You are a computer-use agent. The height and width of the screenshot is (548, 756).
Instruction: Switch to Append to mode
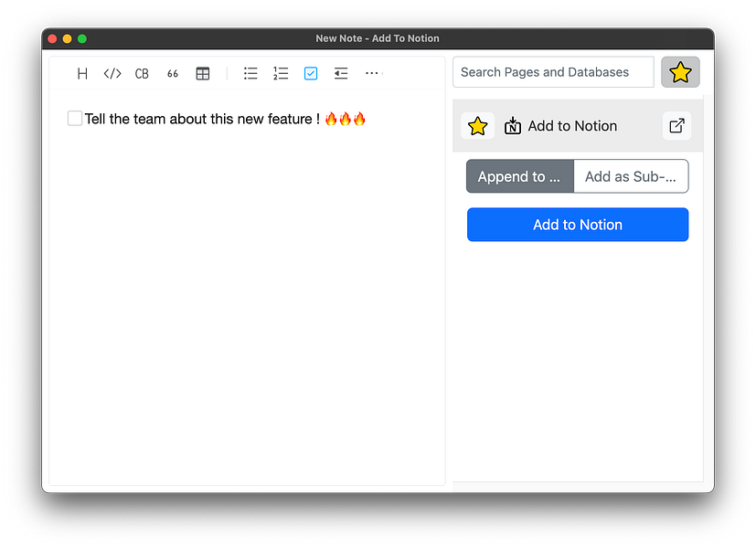coord(519,175)
